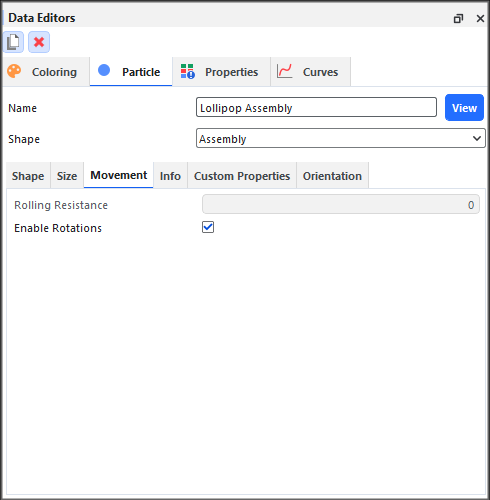Switch to the Coloring tab
Viewport: 490px width, 500px height.
tap(46, 72)
